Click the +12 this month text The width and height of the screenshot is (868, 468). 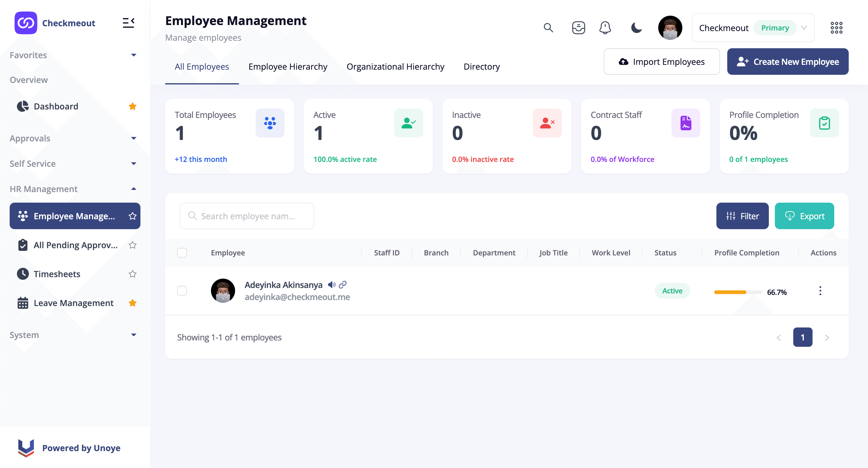click(201, 159)
